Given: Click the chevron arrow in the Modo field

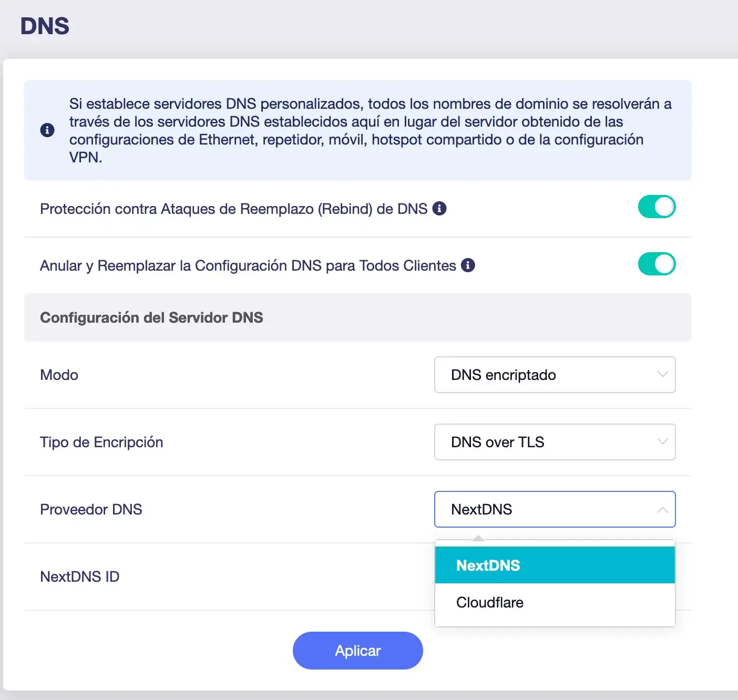Looking at the screenshot, I should (x=662, y=375).
